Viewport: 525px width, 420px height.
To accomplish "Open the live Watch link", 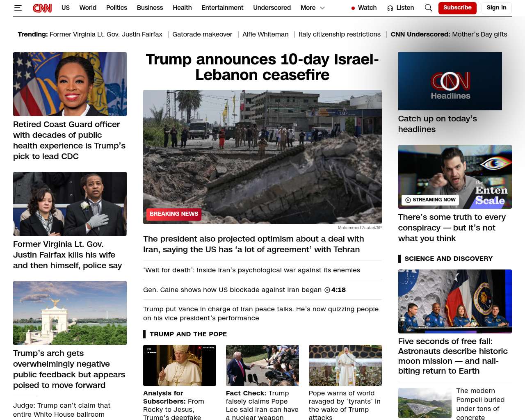I will 364,8.
